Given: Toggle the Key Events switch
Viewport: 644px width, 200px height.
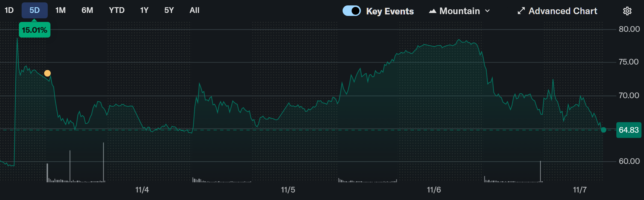Looking at the screenshot, I should (x=352, y=11).
